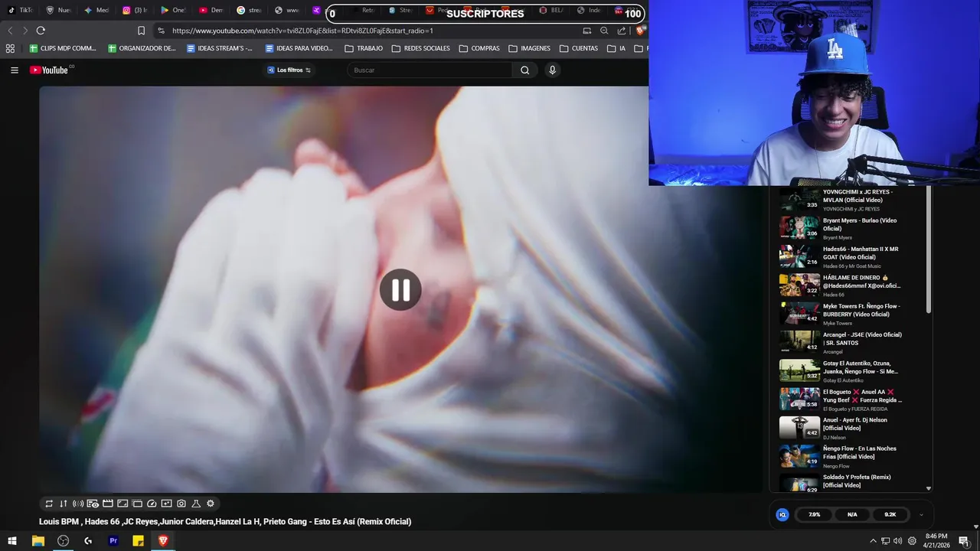Switch to the Med browser tab

pyautogui.click(x=96, y=11)
